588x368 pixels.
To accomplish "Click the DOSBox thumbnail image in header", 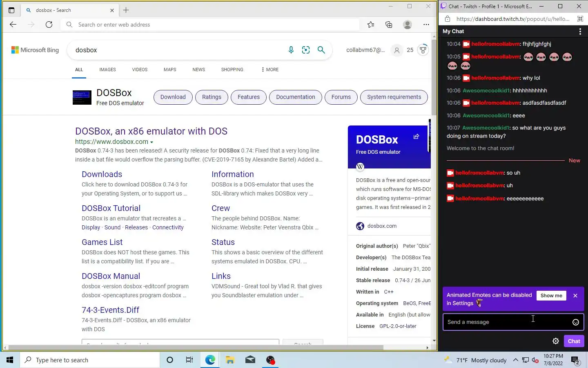I will (x=82, y=97).
